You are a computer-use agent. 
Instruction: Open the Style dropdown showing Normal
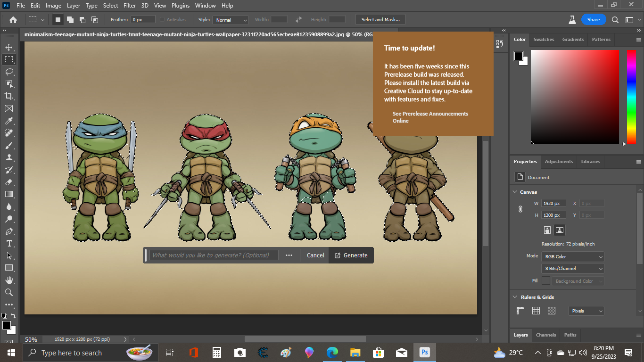pyautogui.click(x=231, y=20)
